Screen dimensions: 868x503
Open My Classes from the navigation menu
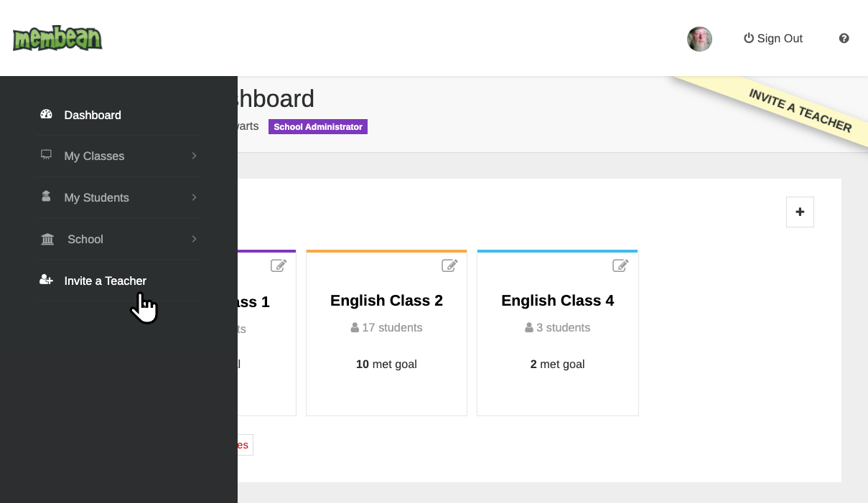pos(94,155)
